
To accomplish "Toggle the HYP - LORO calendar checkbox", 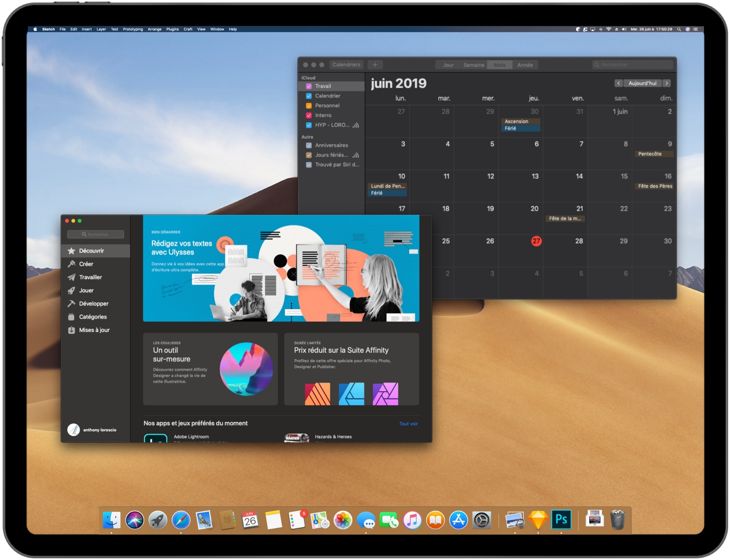I will (x=309, y=125).
